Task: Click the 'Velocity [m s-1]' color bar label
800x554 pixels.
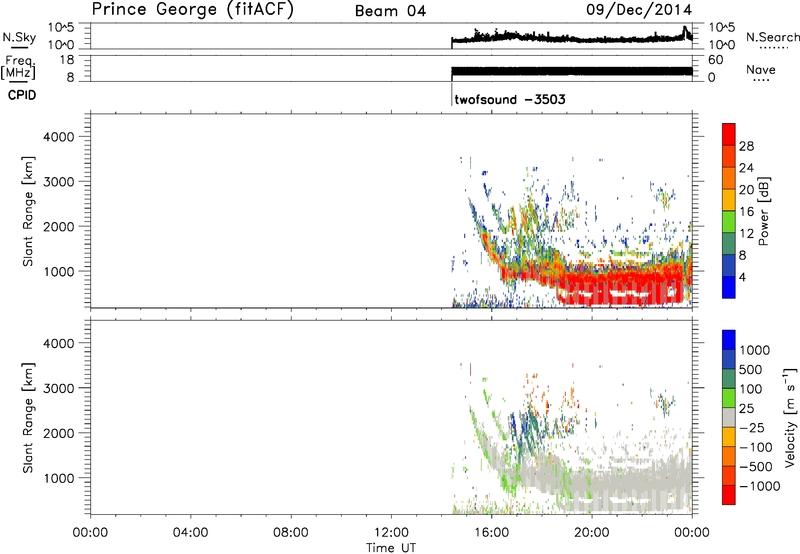Action: tap(790, 417)
